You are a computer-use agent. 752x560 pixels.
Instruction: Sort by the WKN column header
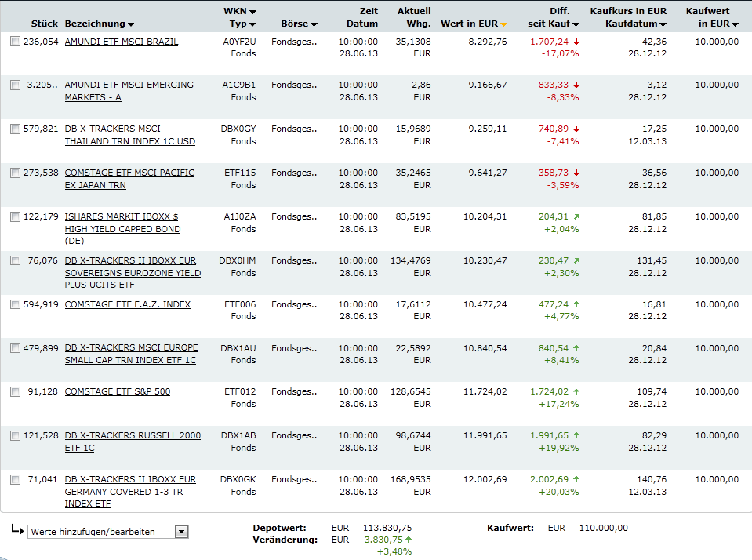pyautogui.click(x=239, y=11)
